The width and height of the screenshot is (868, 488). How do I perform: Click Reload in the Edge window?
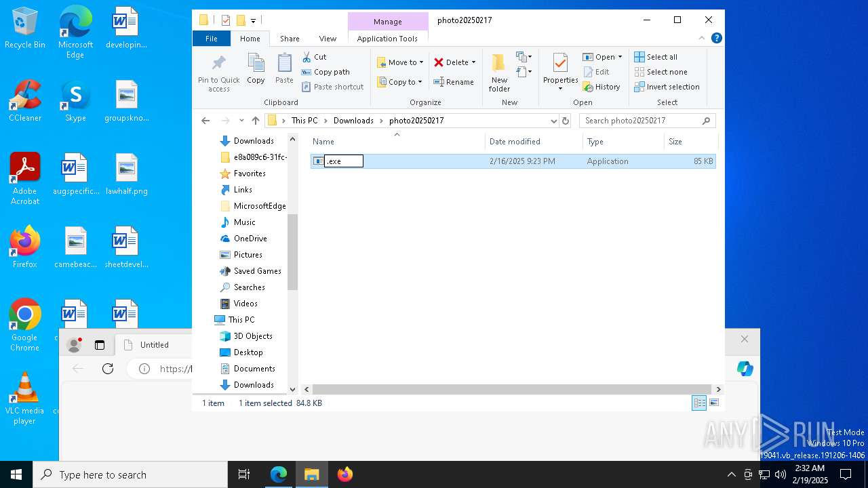[x=108, y=369]
